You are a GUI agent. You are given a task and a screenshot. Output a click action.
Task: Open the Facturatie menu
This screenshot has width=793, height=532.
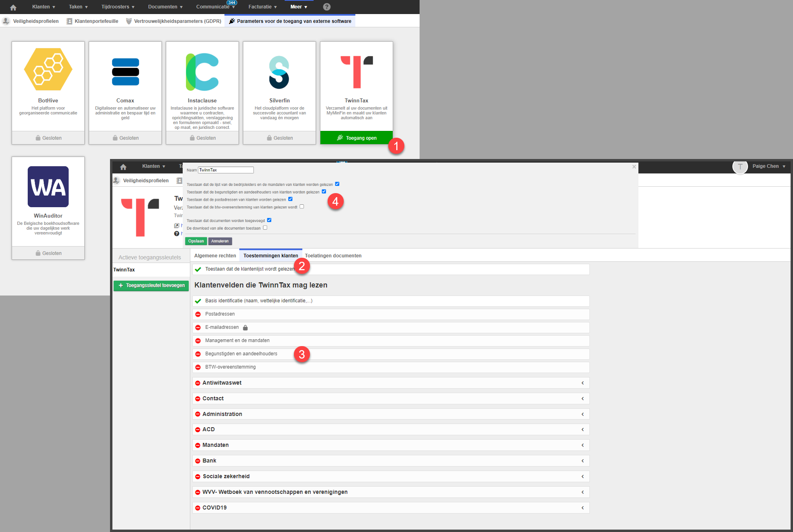tap(263, 7)
